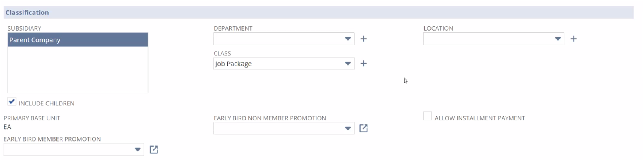The height and width of the screenshot is (161, 644).
Task: Add a new Class with plus icon
Action: pos(363,64)
